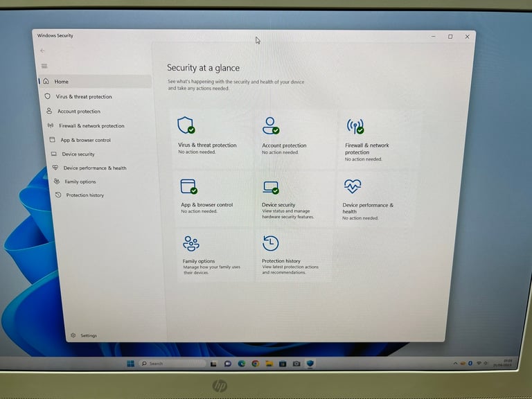Open the Device security laptop tile icon

click(x=271, y=187)
